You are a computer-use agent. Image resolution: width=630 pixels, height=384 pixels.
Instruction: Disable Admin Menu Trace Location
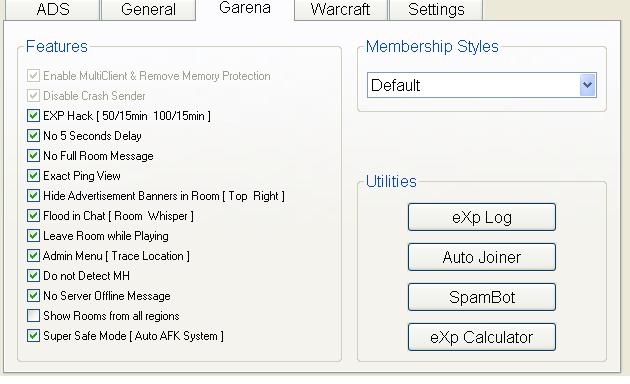tap(33, 256)
